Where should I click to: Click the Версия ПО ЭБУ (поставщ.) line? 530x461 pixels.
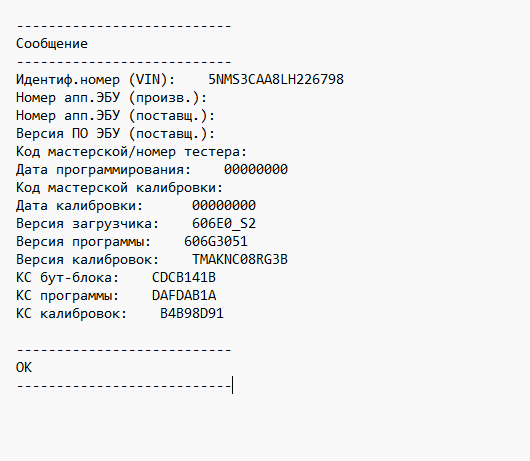116,134
